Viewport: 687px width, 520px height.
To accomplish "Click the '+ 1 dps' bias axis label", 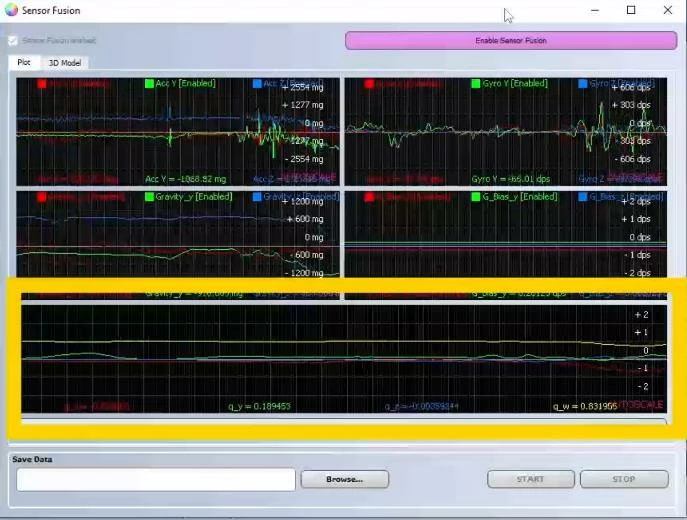I will coord(636,219).
